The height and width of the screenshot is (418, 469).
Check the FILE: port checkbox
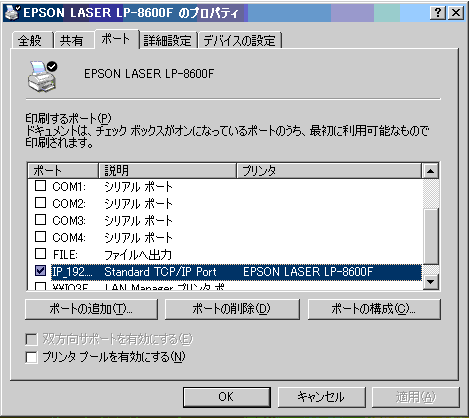pos(40,253)
